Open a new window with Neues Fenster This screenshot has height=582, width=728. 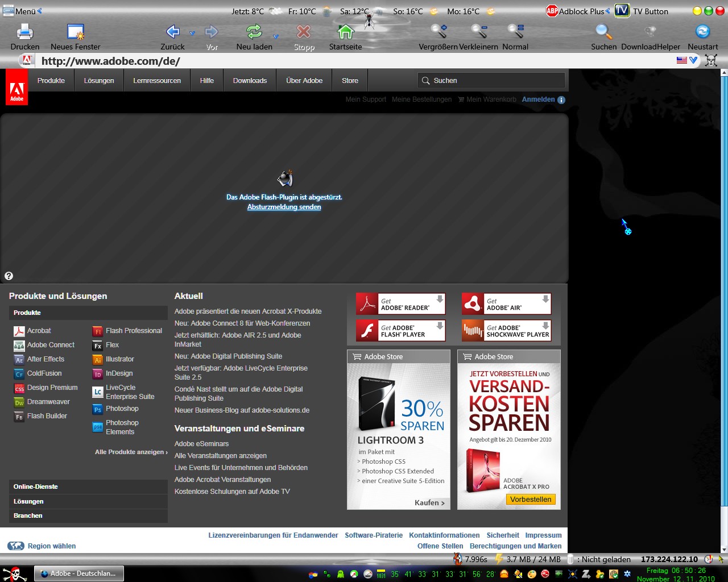pyautogui.click(x=76, y=32)
